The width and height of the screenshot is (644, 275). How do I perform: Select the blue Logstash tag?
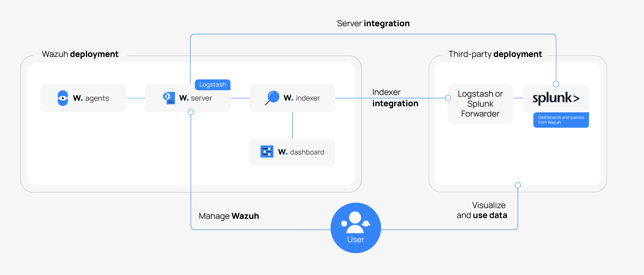[x=212, y=85]
